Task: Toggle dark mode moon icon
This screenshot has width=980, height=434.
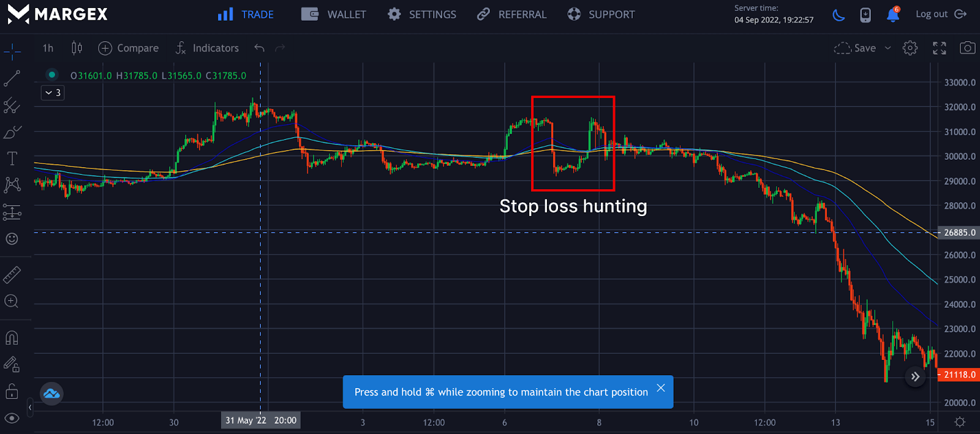Action: 839,15
